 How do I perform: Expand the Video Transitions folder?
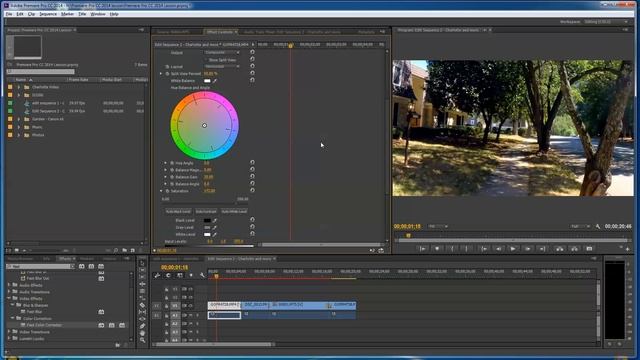tap(9, 332)
